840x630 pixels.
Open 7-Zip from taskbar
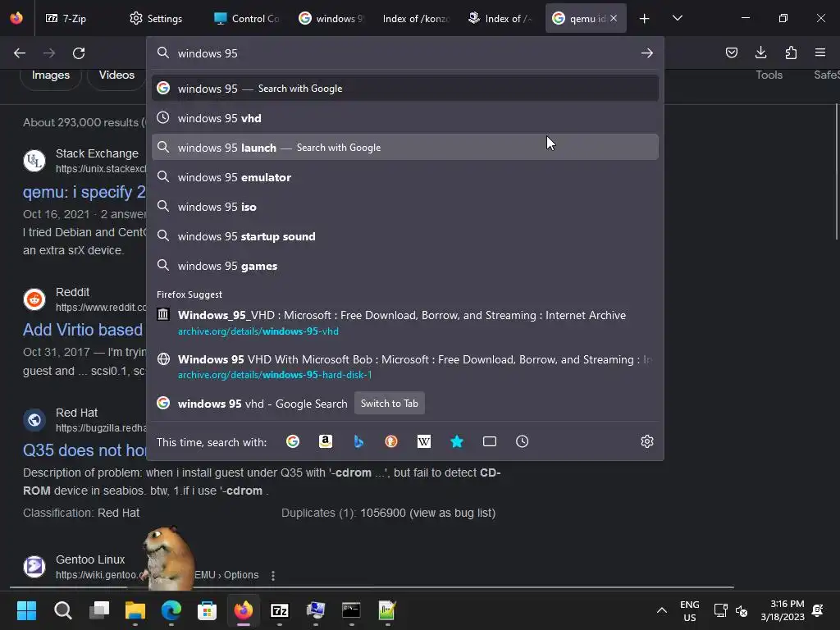279,610
